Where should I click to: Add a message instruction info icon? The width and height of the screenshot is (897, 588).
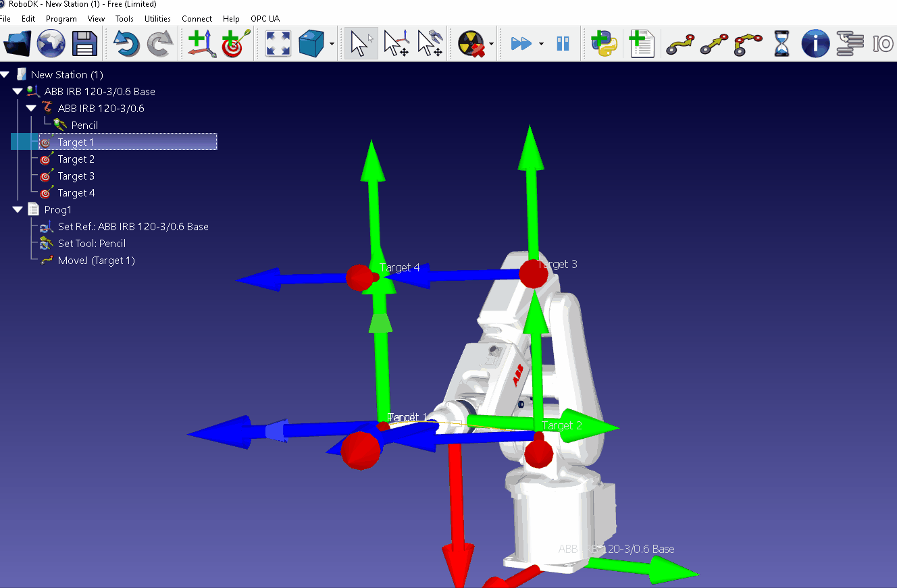point(815,44)
